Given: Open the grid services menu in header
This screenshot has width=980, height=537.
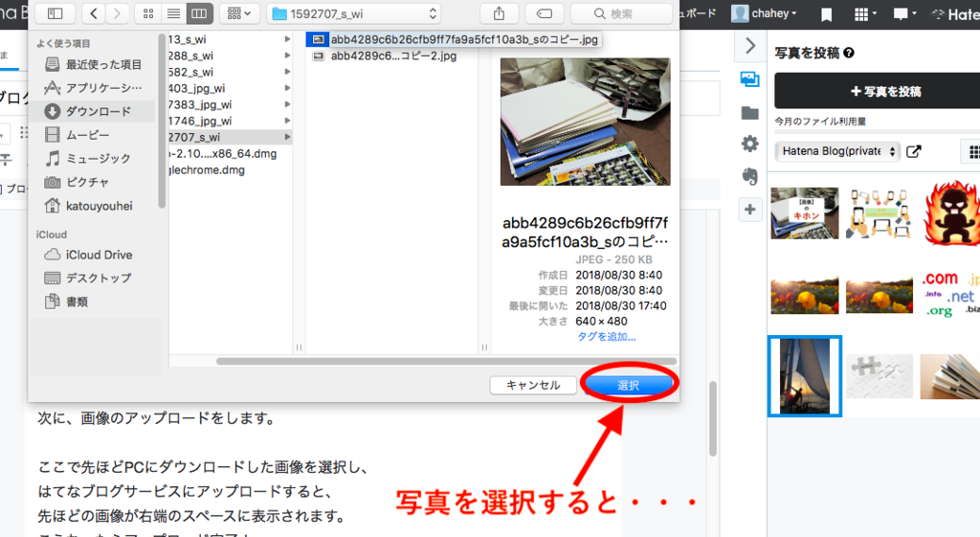Looking at the screenshot, I should coord(864,13).
